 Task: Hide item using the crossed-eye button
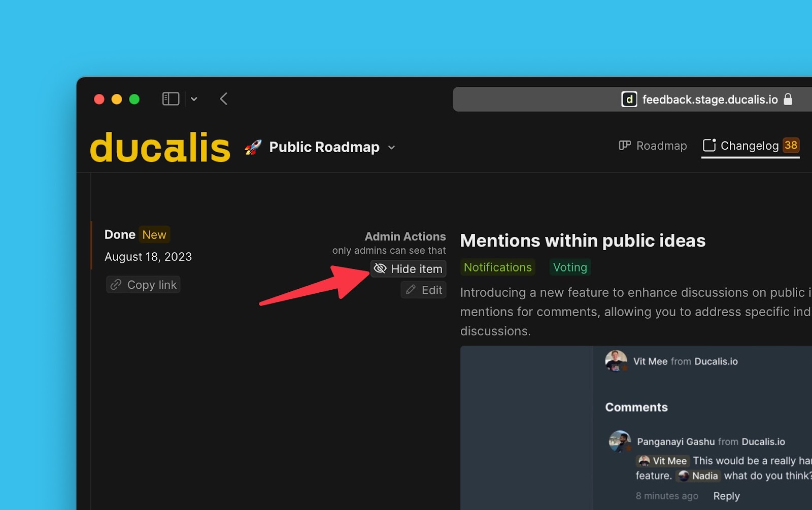(409, 268)
